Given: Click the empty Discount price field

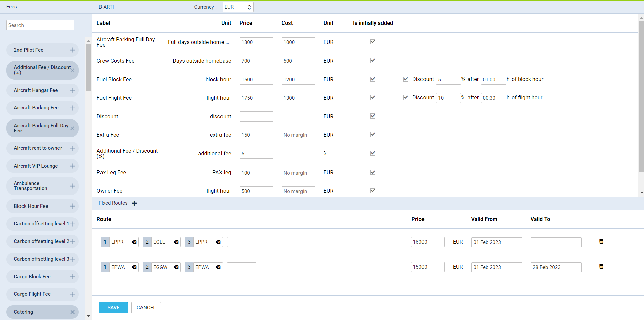Looking at the screenshot, I should (256, 117).
